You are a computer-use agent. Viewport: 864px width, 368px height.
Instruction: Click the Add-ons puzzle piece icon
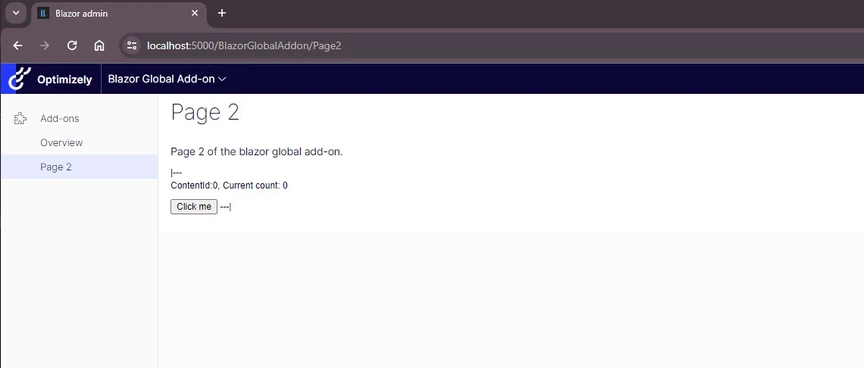pyautogui.click(x=20, y=118)
